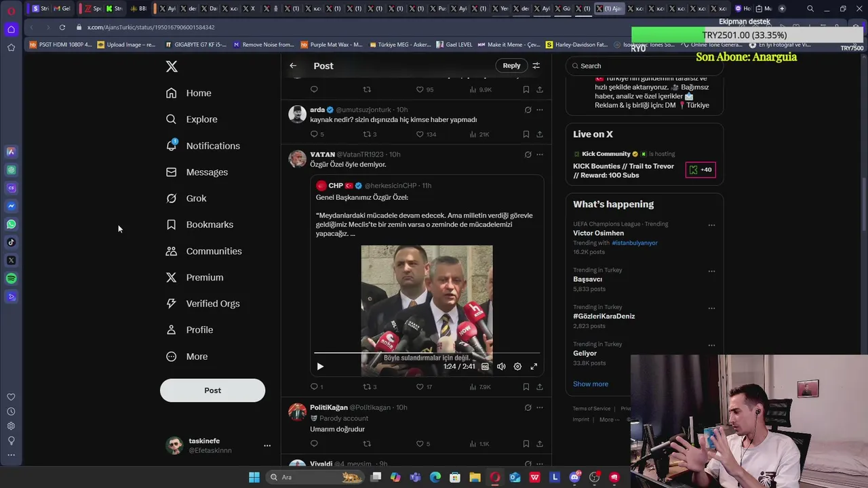
Task: Like PolitiKağan's tweet
Action: [x=420, y=444]
